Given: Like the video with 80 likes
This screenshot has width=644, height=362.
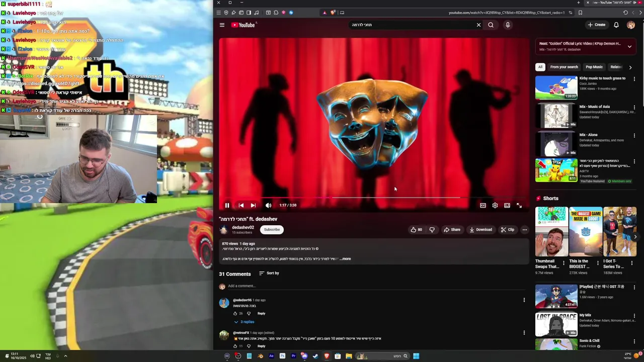Looking at the screenshot, I should coord(417,230).
